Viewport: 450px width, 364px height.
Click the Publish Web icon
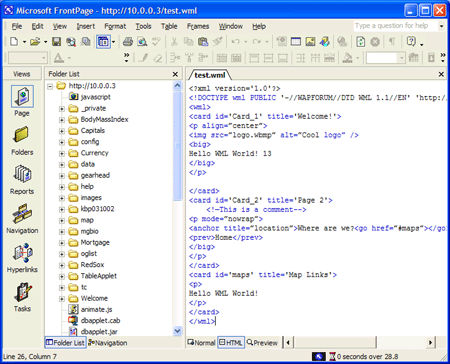point(86,42)
